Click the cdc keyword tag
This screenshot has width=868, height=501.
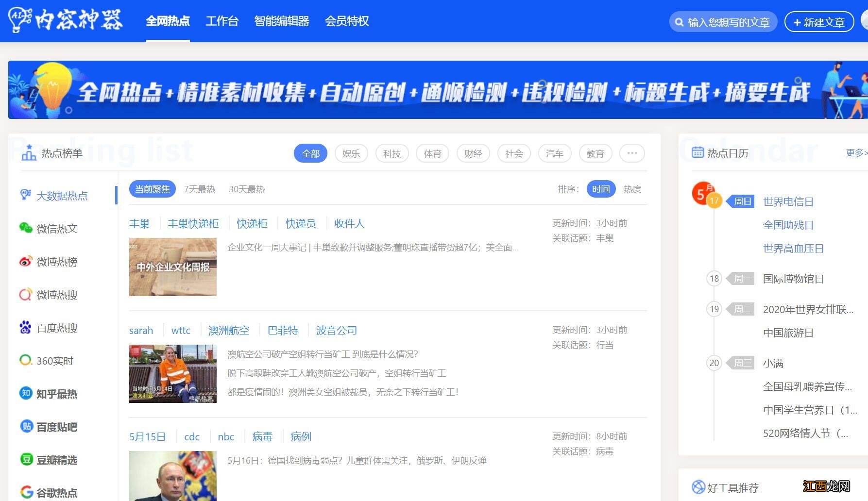pos(192,436)
